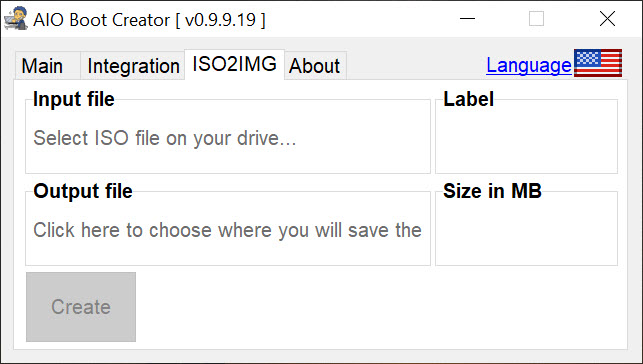The image size is (643, 364).
Task: Click the Output file save location field
Action: (x=228, y=230)
